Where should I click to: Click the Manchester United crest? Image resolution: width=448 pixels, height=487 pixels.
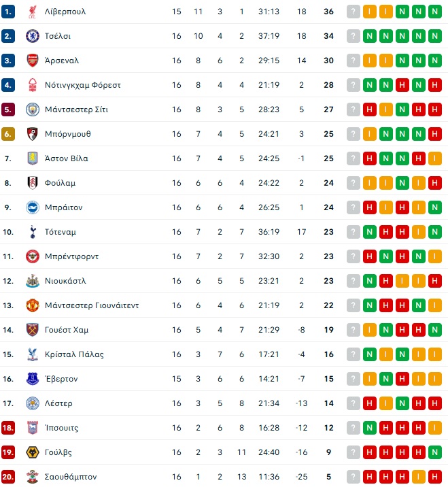(32, 305)
